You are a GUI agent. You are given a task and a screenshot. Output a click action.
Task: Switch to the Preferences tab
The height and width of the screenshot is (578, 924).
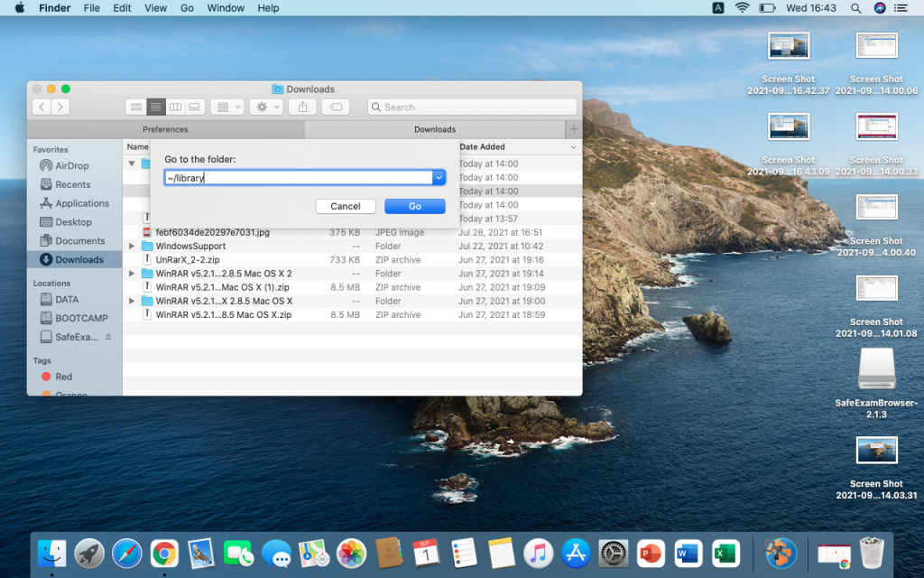click(x=165, y=129)
